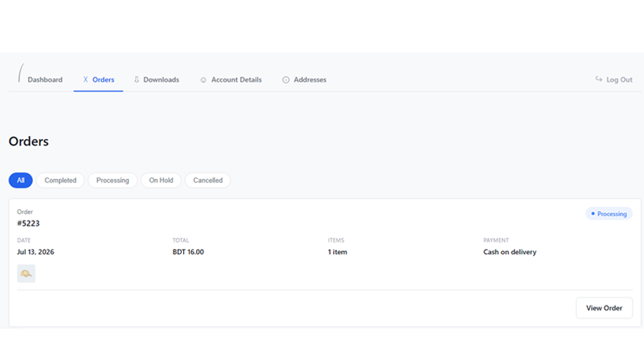644x358 pixels.
Task: Click the circle icon beside Addresses
Action: 286,79
